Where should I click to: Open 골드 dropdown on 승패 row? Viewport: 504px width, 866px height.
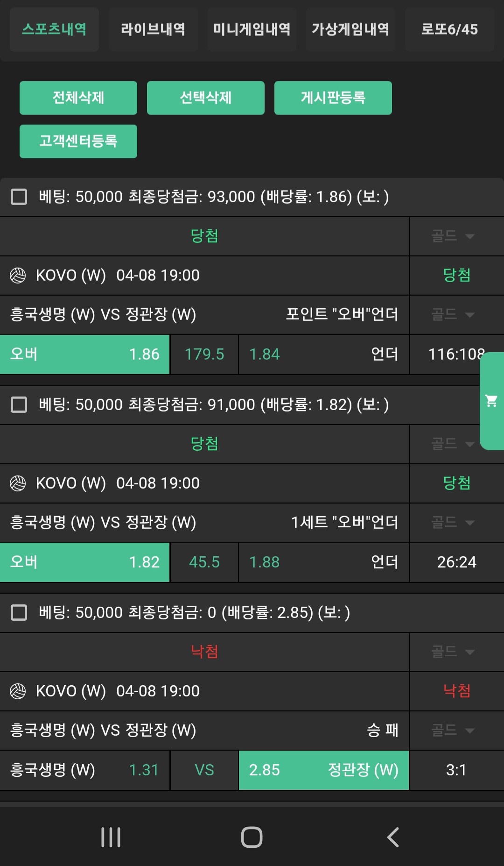(x=453, y=730)
